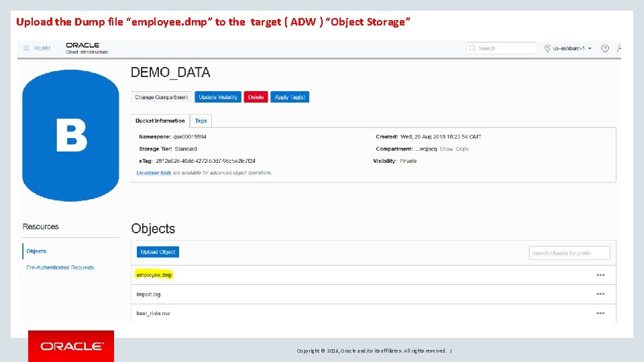
Task: Select the import.log object name
Action: 148,294
